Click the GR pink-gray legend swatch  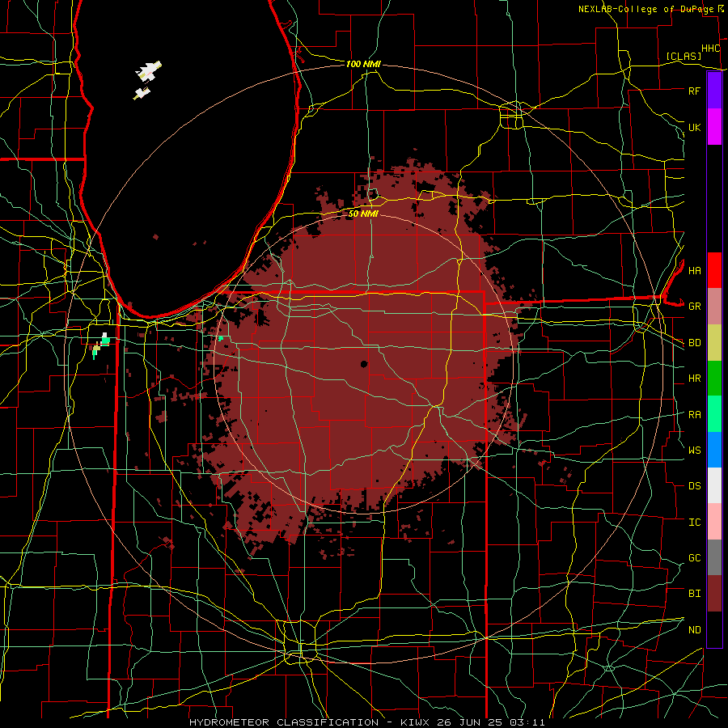(x=714, y=307)
